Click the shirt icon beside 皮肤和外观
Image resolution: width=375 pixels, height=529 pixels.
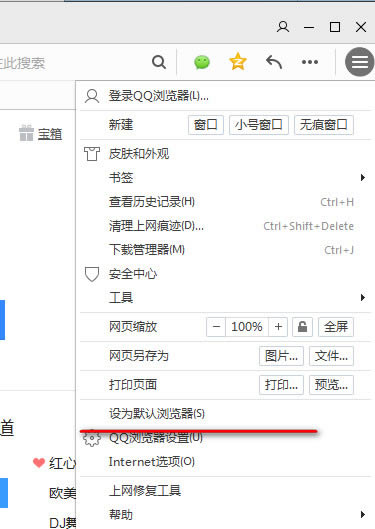click(92, 154)
